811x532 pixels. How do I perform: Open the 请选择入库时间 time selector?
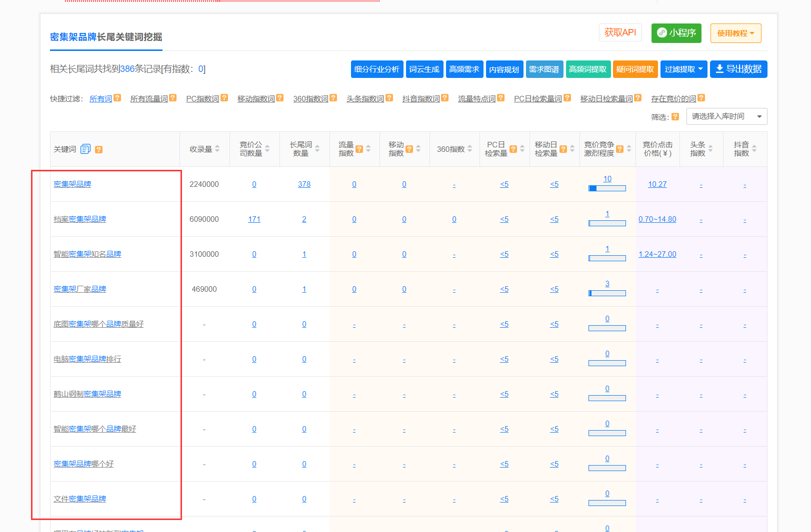(x=726, y=116)
